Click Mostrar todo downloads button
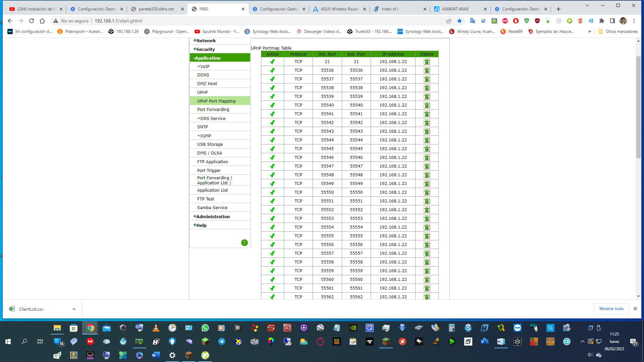The height and width of the screenshot is (362, 644). point(611,309)
